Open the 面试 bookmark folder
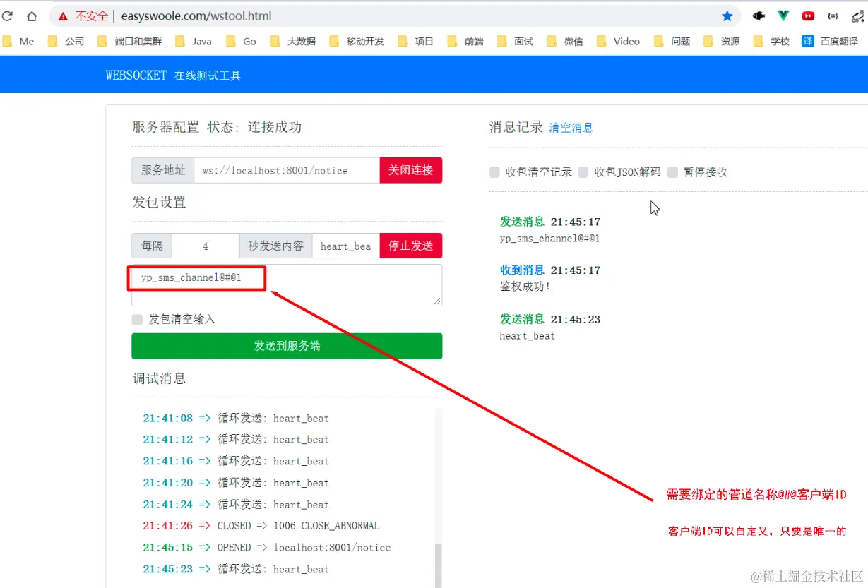This screenshot has height=588, width=868. tap(515, 42)
